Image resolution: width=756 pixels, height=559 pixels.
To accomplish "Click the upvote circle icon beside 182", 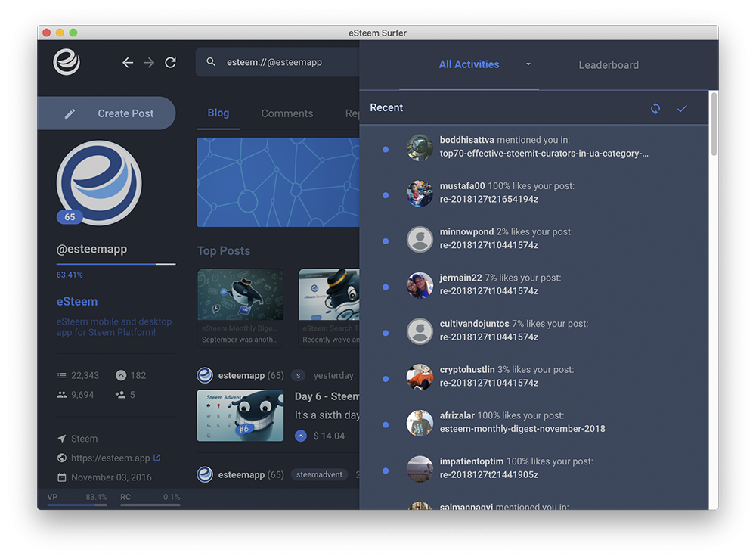I will [121, 375].
